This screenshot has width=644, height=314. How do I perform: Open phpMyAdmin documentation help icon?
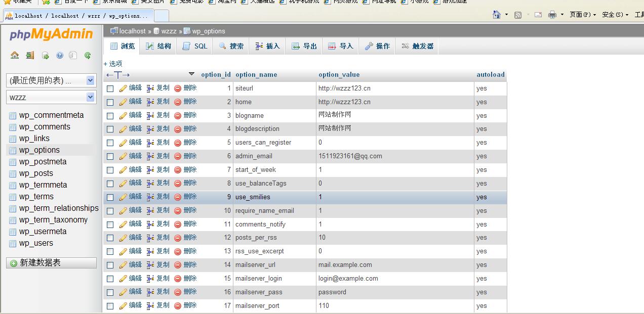(x=59, y=55)
